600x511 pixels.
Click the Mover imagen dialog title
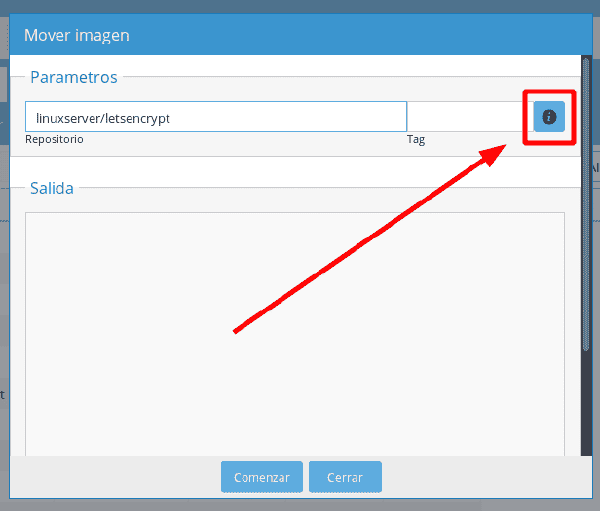[77, 36]
